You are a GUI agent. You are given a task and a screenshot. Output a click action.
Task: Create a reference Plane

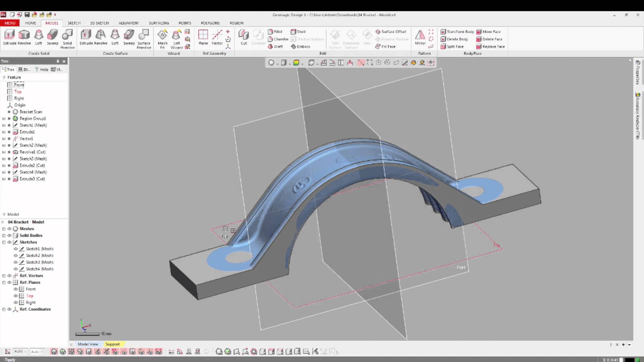pos(203,37)
